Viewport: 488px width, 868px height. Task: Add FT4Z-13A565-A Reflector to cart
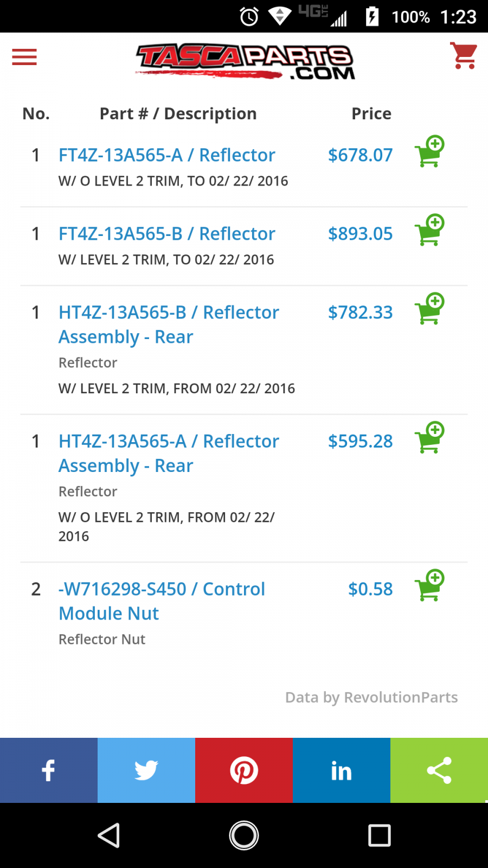tap(429, 151)
